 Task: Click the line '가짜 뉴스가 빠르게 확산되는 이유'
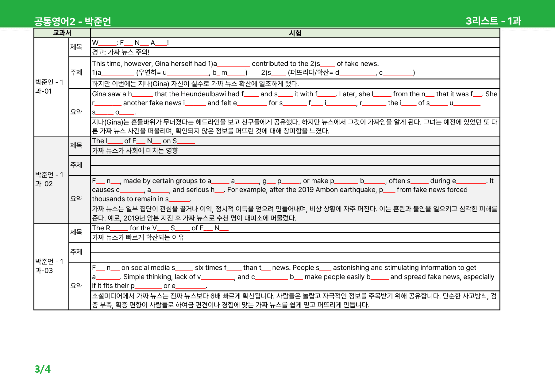point(138,237)
